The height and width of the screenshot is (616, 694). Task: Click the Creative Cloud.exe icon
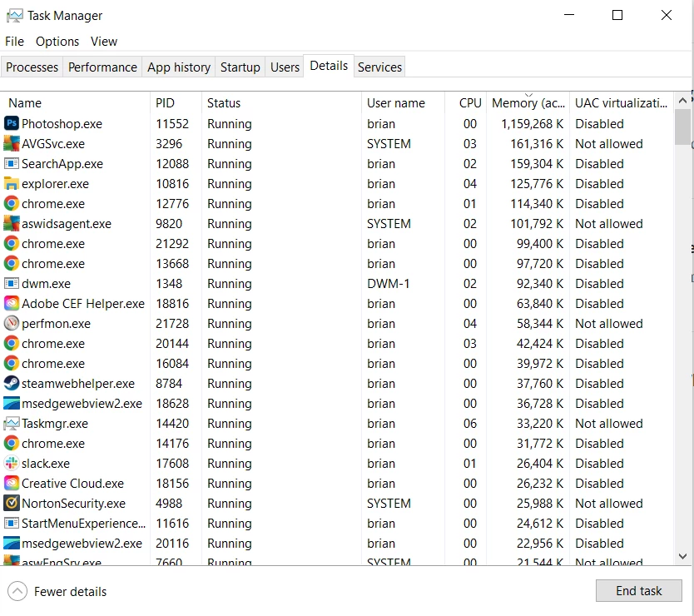pos(12,483)
